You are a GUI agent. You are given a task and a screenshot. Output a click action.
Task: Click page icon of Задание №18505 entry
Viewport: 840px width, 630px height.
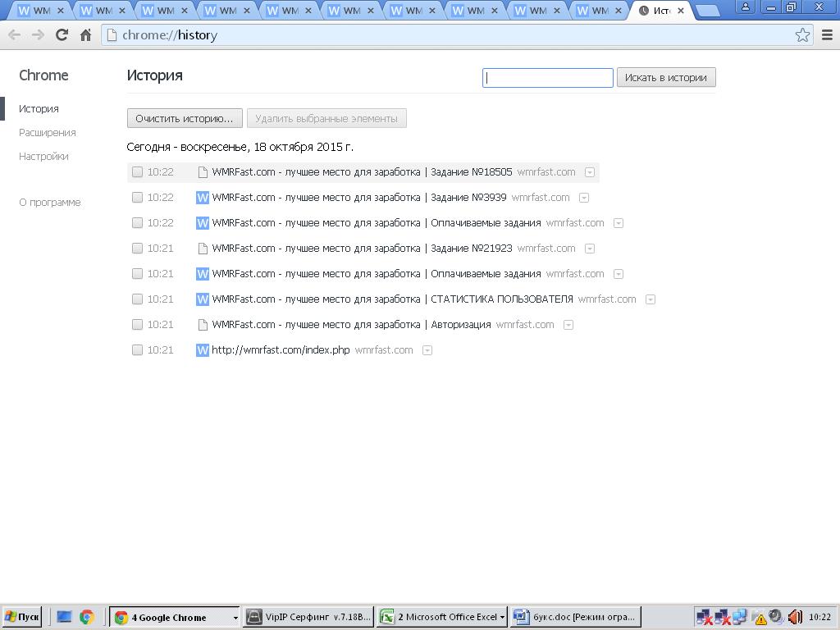203,172
